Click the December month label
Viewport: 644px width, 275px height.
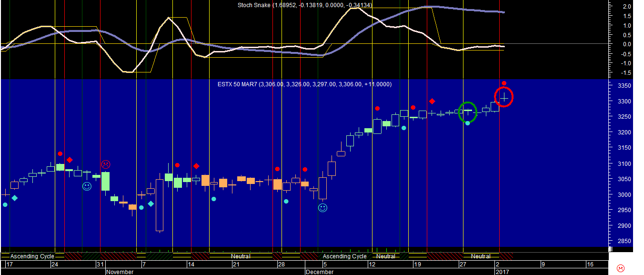pyautogui.click(x=320, y=272)
